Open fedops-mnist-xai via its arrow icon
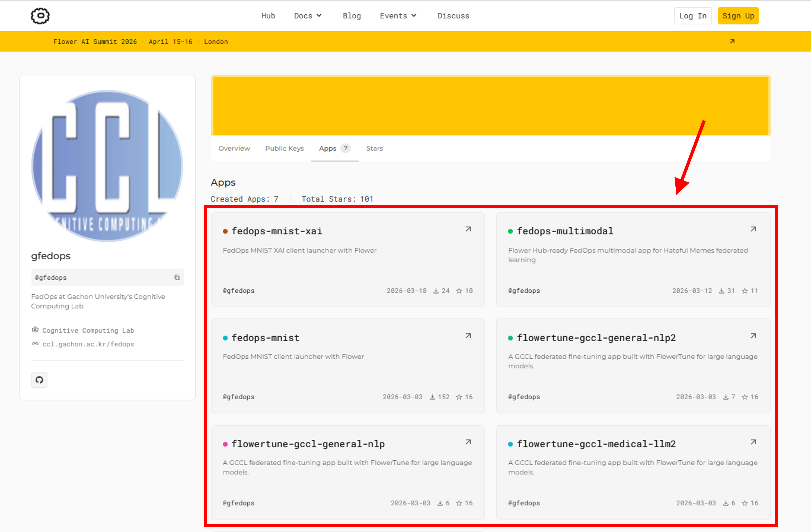 click(x=468, y=229)
